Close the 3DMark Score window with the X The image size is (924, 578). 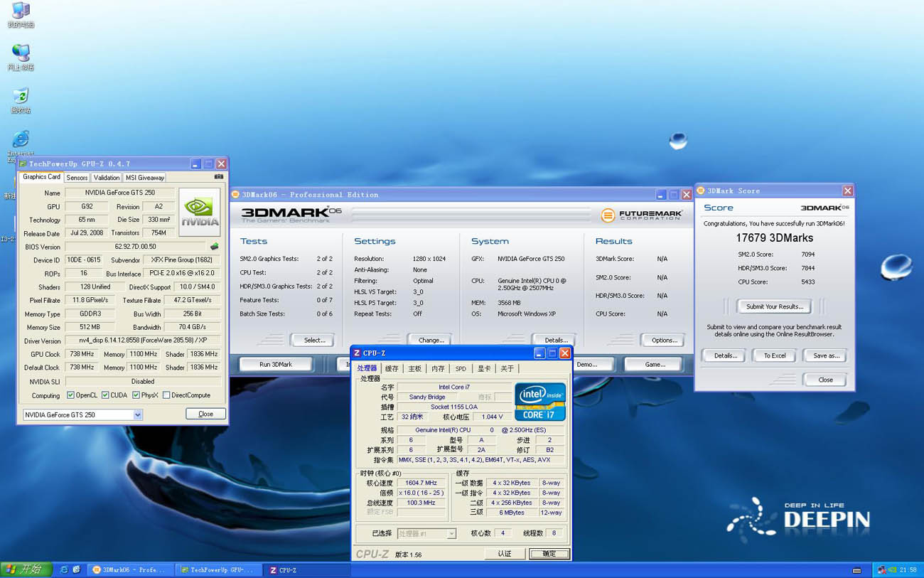click(847, 191)
